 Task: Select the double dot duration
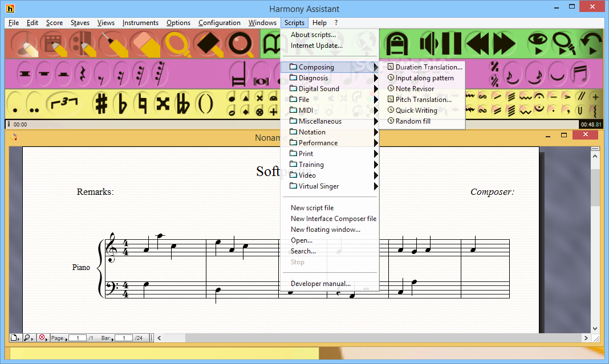point(34,104)
